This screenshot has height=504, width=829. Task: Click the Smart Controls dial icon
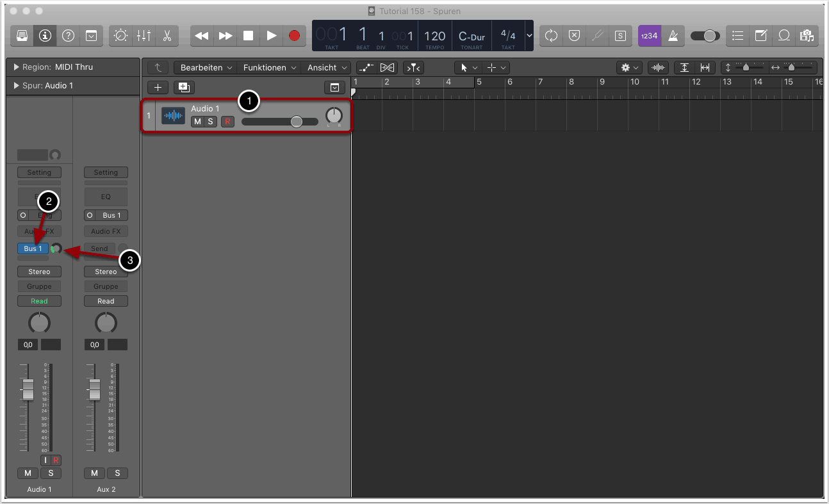tap(120, 36)
